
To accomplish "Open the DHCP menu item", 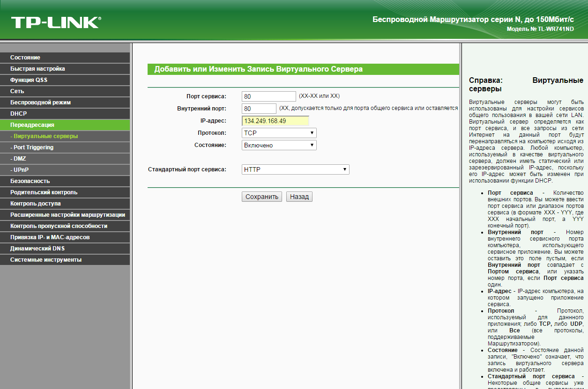I will [65, 114].
